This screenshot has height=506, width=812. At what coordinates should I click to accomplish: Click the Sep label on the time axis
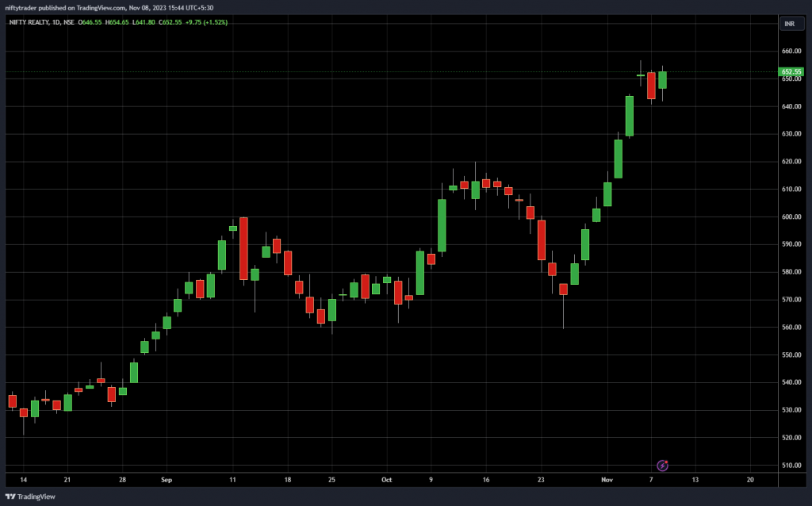click(167, 480)
